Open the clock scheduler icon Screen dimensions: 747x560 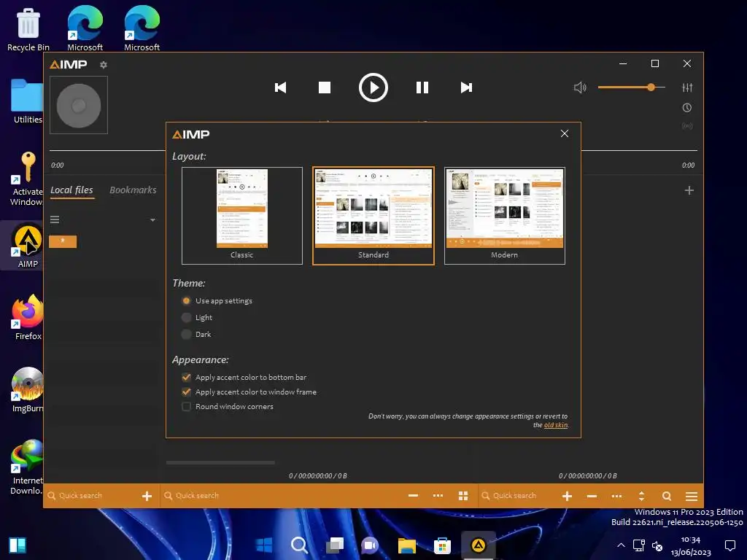(687, 108)
